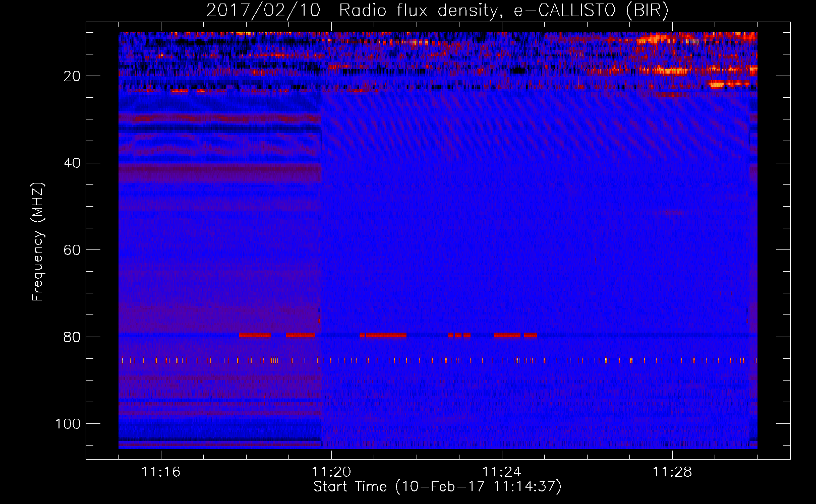
Task: Click the plot title mentioning e-CALLISTO (BIR)
Action: (437, 10)
